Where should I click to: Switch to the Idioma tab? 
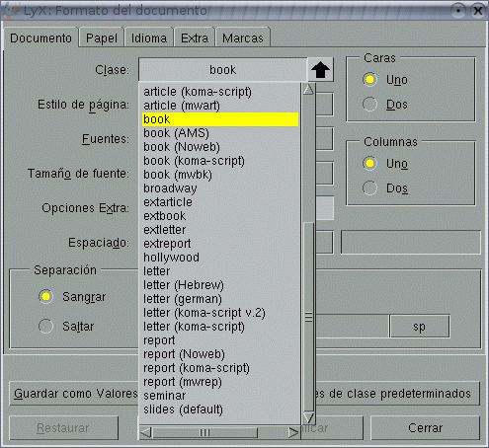[x=149, y=38]
